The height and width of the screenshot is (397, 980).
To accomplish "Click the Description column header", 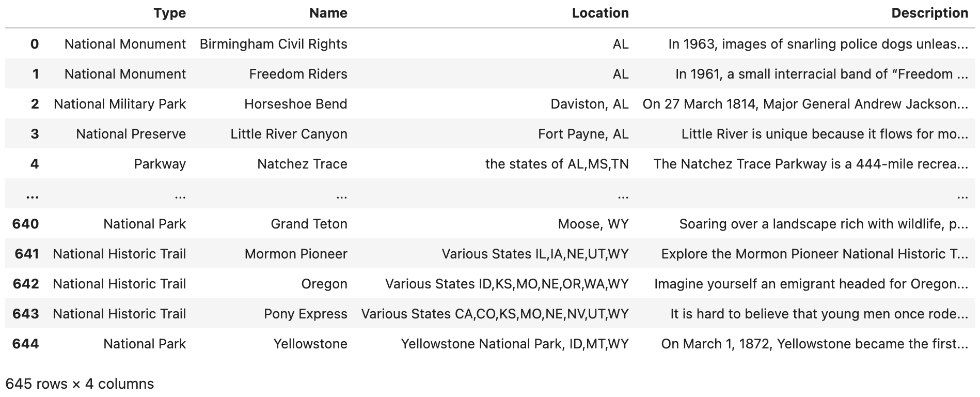I will tap(929, 13).
